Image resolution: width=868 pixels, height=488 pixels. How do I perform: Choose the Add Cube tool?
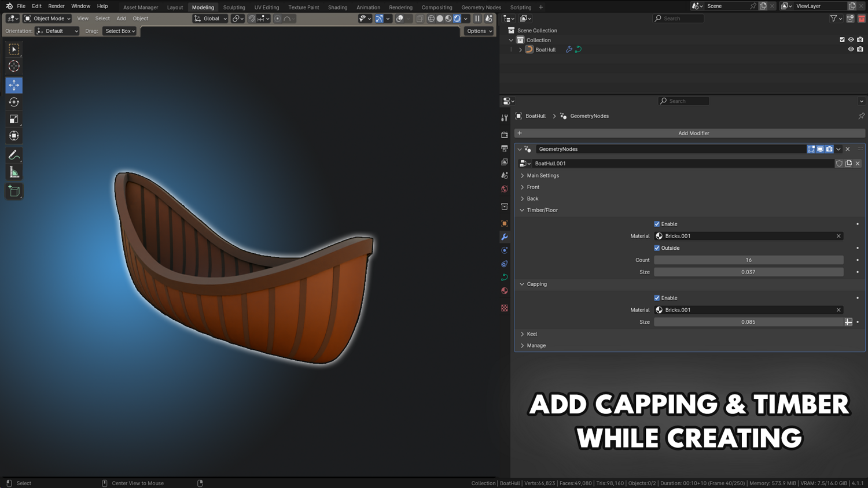tap(14, 191)
